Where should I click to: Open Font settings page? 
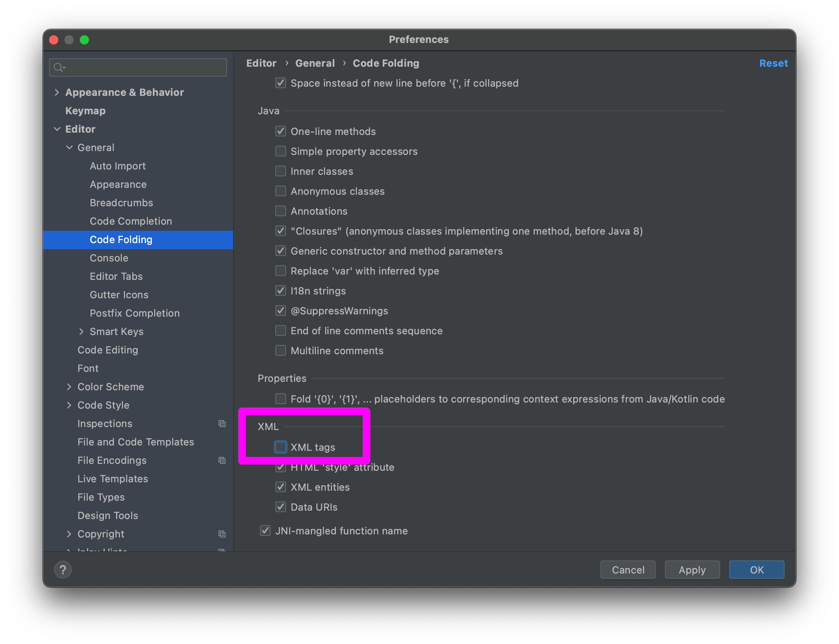point(88,368)
